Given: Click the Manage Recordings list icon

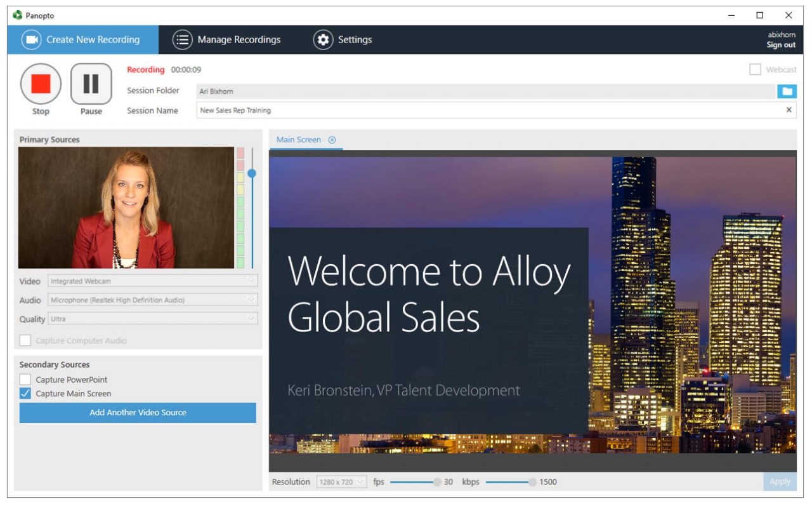Looking at the screenshot, I should (x=183, y=40).
